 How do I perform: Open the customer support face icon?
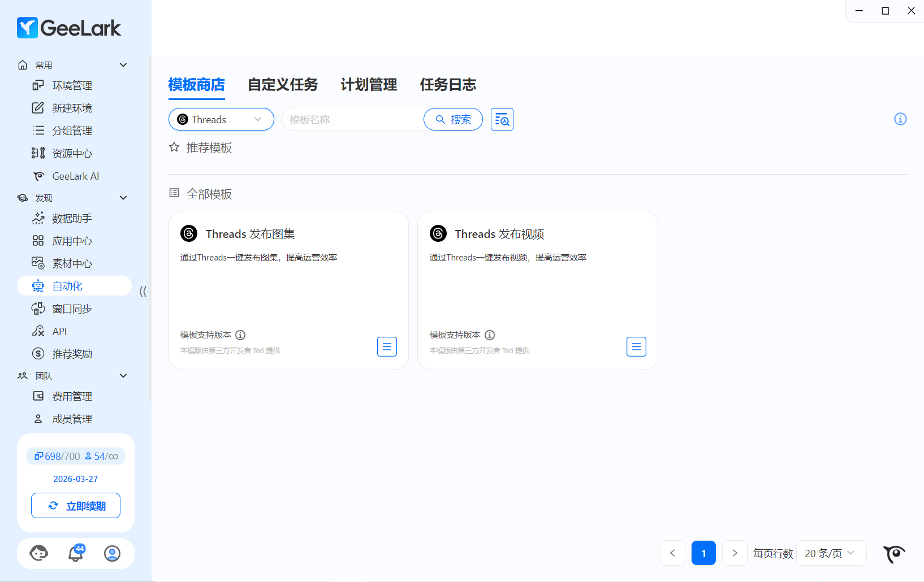38,553
